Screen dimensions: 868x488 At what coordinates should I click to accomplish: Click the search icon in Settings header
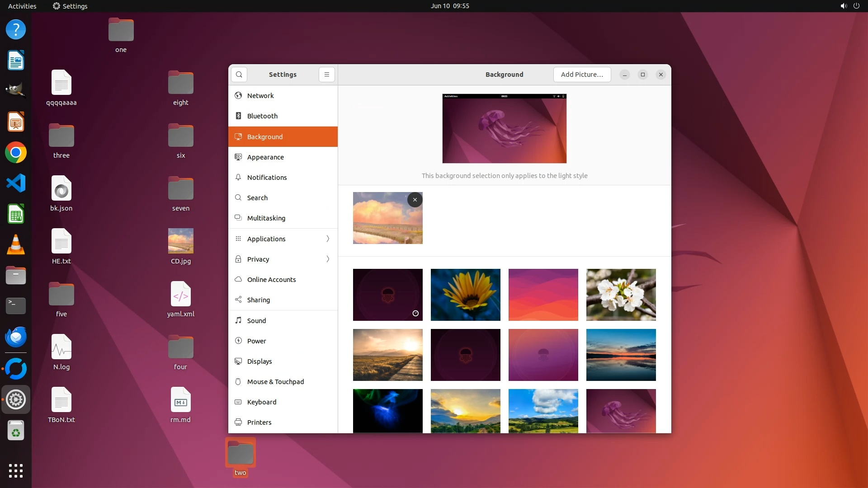(x=239, y=75)
